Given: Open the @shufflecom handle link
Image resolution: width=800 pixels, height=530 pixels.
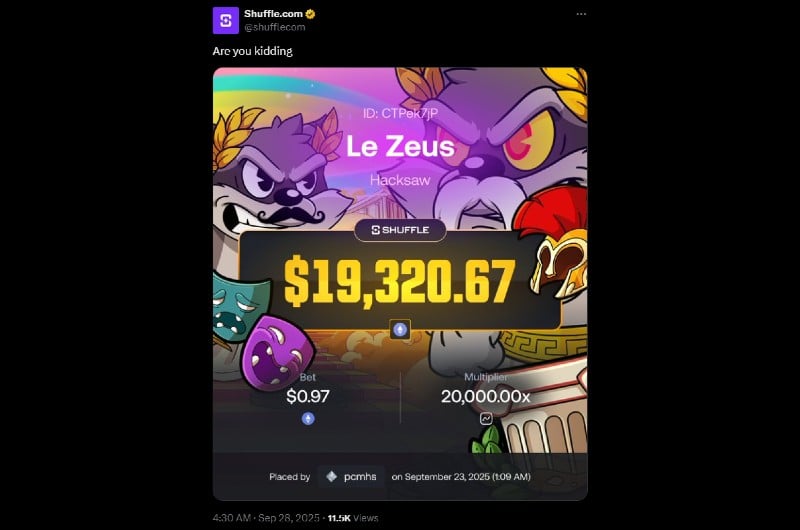Looking at the screenshot, I should [x=274, y=27].
